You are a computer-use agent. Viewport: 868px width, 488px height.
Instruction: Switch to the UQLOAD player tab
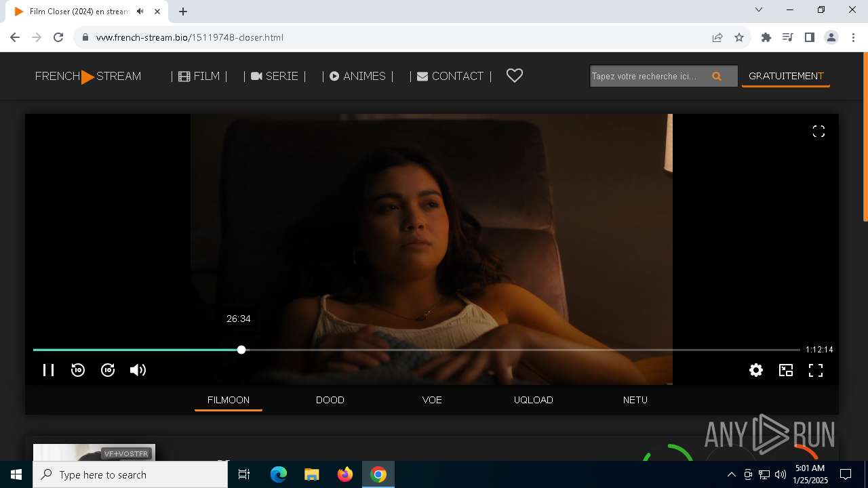534,400
